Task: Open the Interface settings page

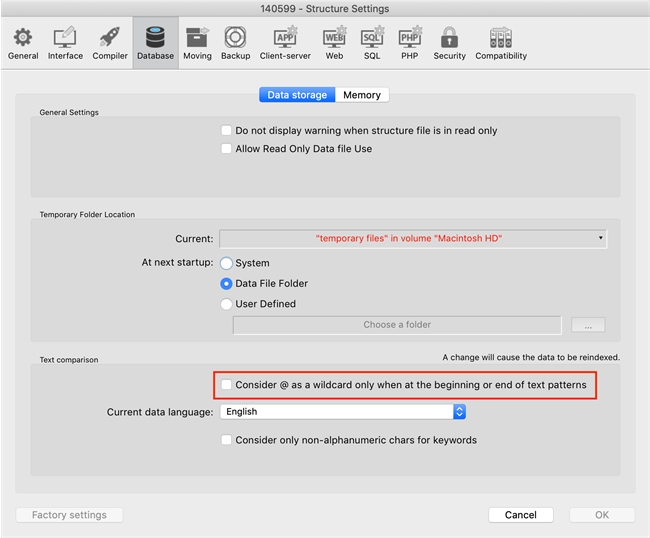Action: click(x=65, y=42)
